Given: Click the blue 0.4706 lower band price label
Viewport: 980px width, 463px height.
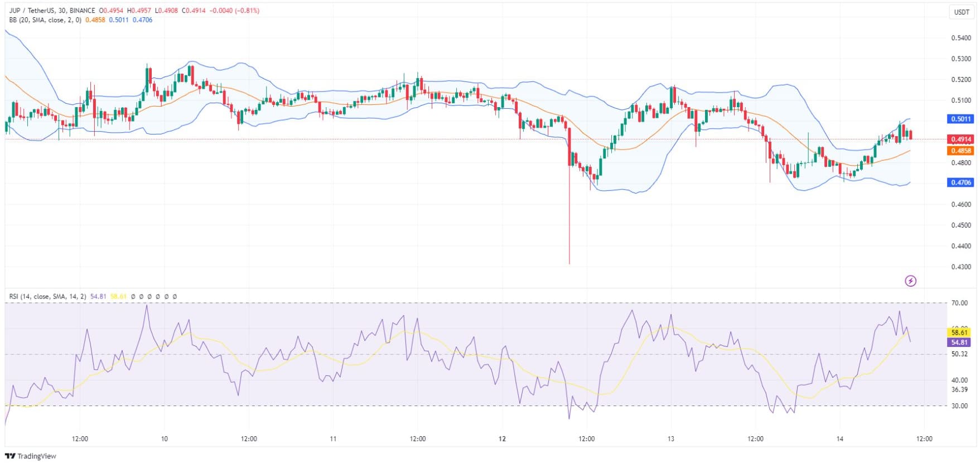Looking at the screenshot, I should pyautogui.click(x=960, y=182).
